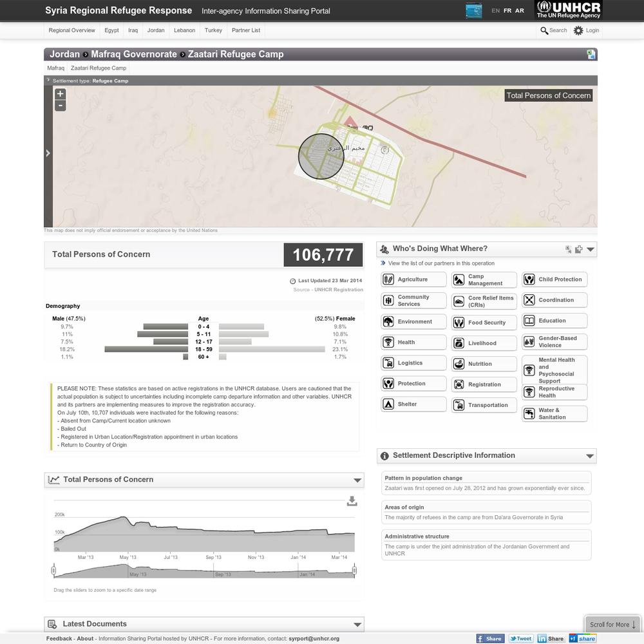644x644 pixels.
Task: Expand the map side panel arrow
Action: coord(48,153)
